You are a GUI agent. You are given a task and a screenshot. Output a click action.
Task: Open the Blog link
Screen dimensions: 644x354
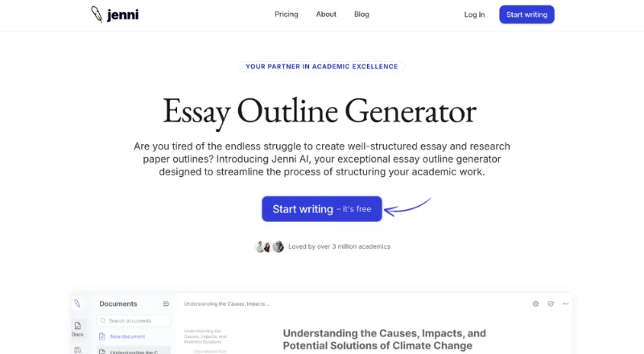pyautogui.click(x=361, y=14)
